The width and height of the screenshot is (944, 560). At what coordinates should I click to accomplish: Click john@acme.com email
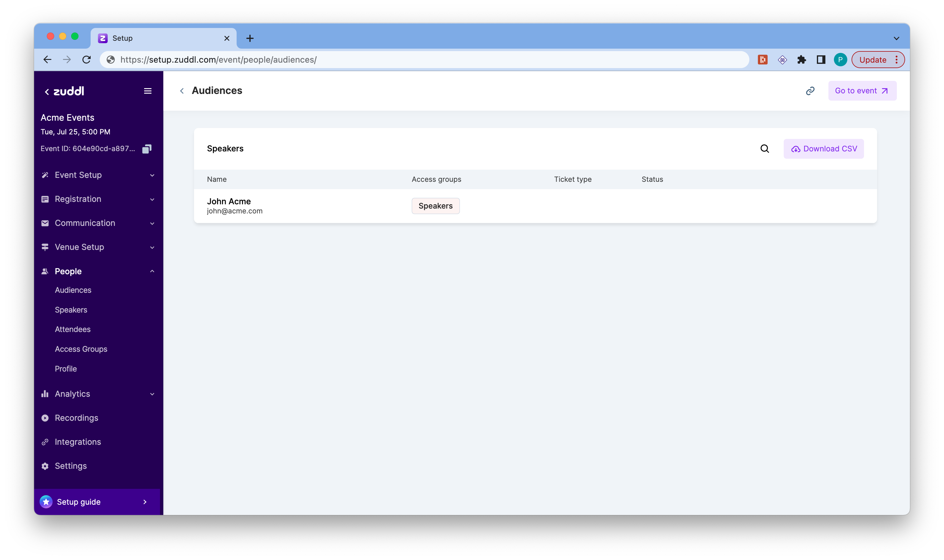pos(234,211)
